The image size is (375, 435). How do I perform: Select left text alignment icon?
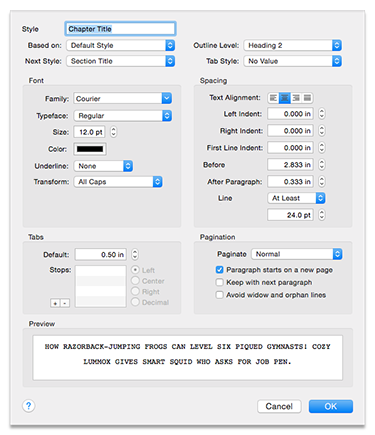pyautogui.click(x=273, y=98)
